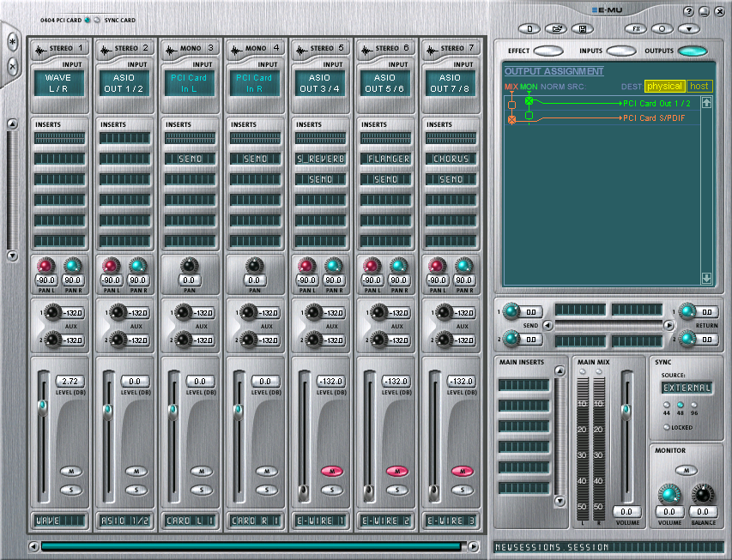
Task: Open a session using the folder icon
Action: coord(556,29)
